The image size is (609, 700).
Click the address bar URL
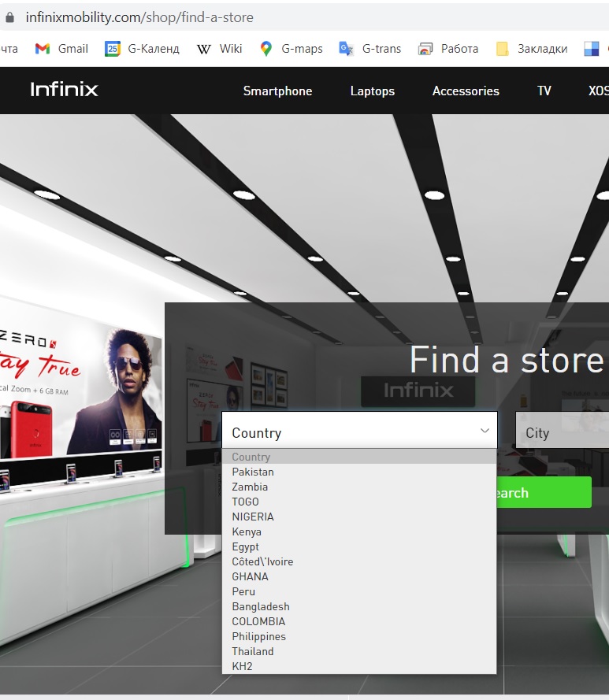coord(139,17)
